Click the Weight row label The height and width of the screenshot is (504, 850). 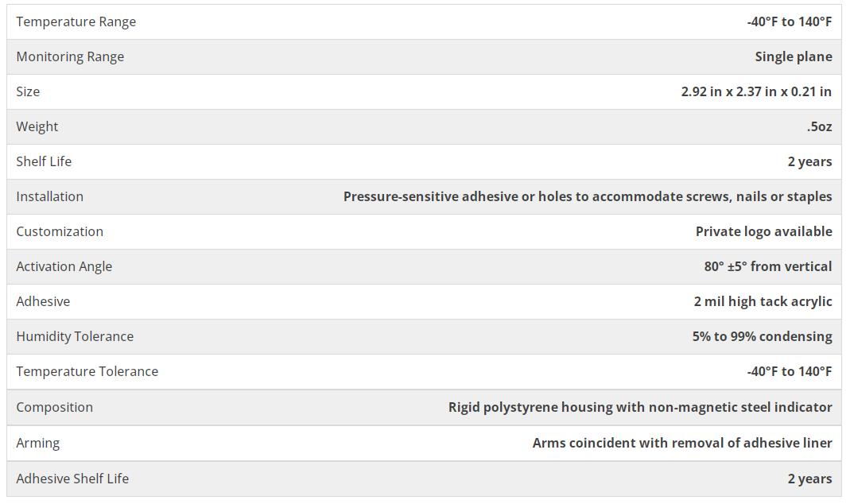[37, 126]
